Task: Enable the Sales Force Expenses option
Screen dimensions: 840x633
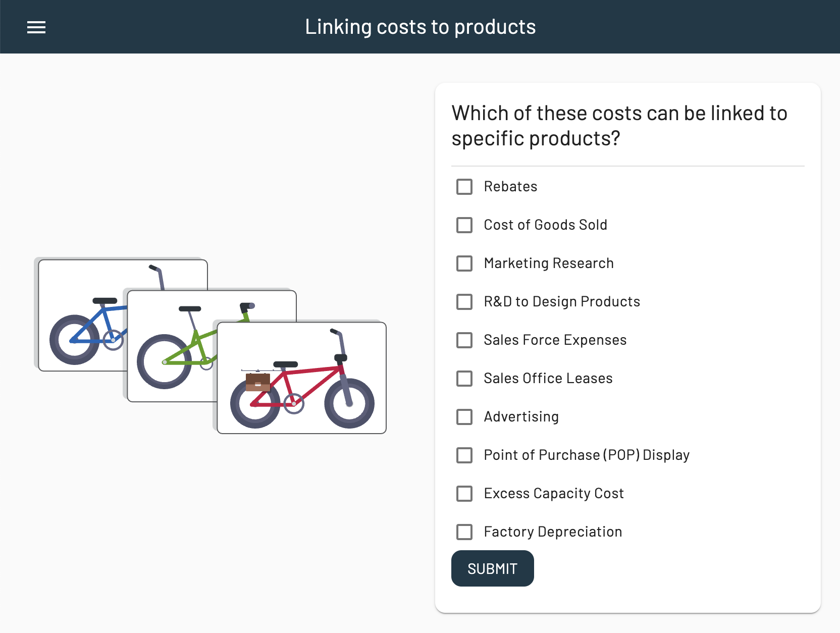Action: pos(464,340)
